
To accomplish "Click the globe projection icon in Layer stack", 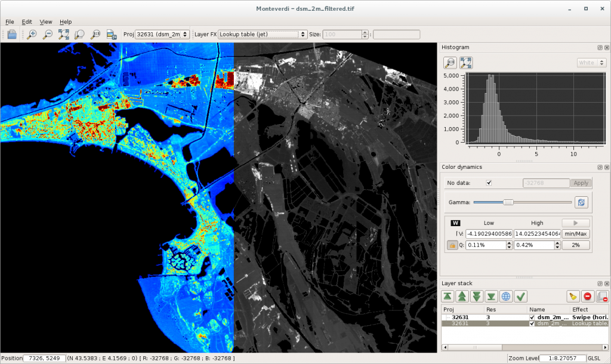I will (506, 296).
